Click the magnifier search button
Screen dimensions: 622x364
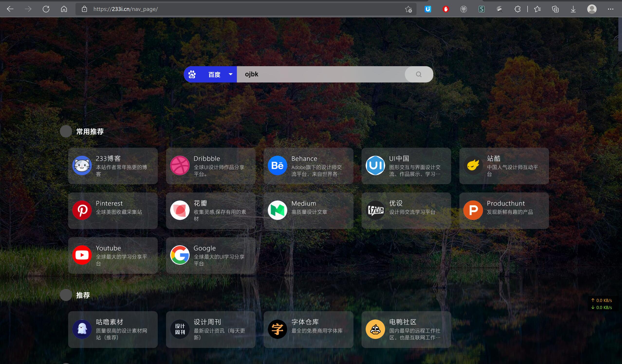coord(419,74)
